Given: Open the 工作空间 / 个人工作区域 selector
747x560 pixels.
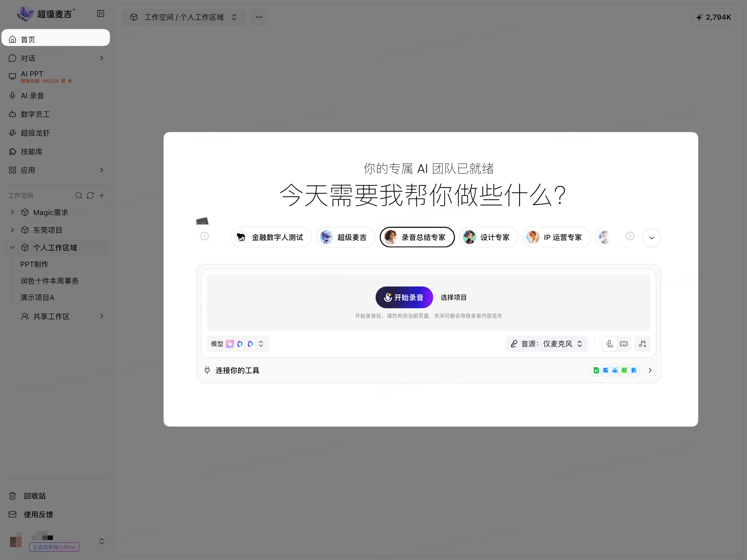Looking at the screenshot, I should pos(184,17).
